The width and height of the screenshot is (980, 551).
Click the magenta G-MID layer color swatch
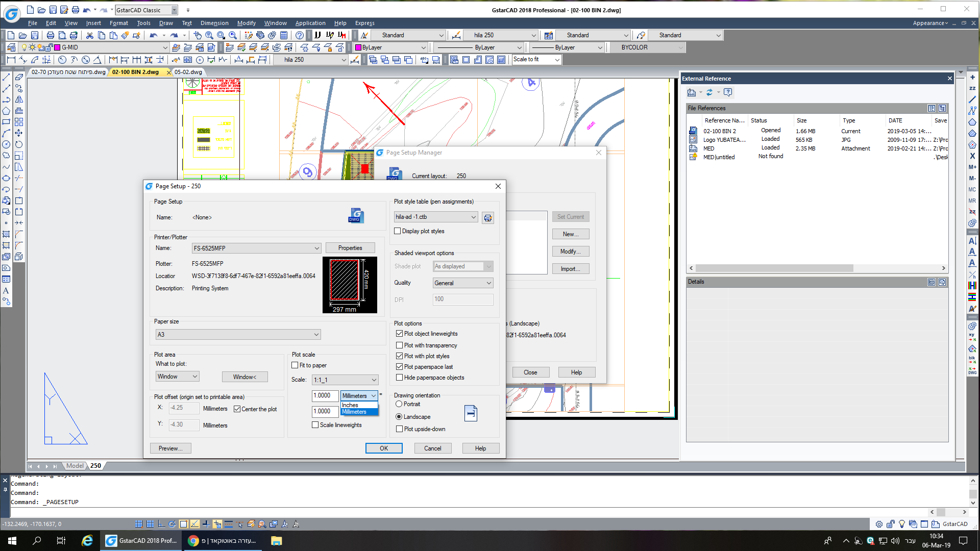point(57,47)
